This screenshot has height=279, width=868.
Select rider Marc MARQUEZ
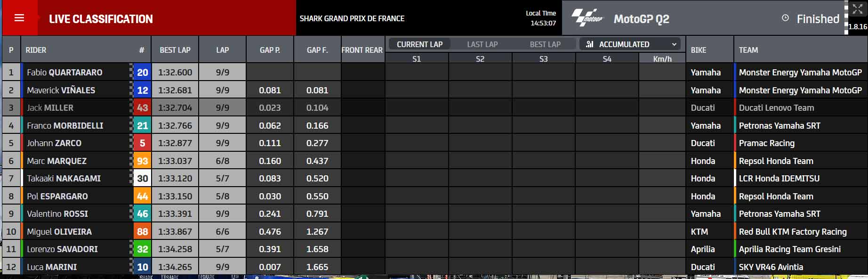click(56, 161)
